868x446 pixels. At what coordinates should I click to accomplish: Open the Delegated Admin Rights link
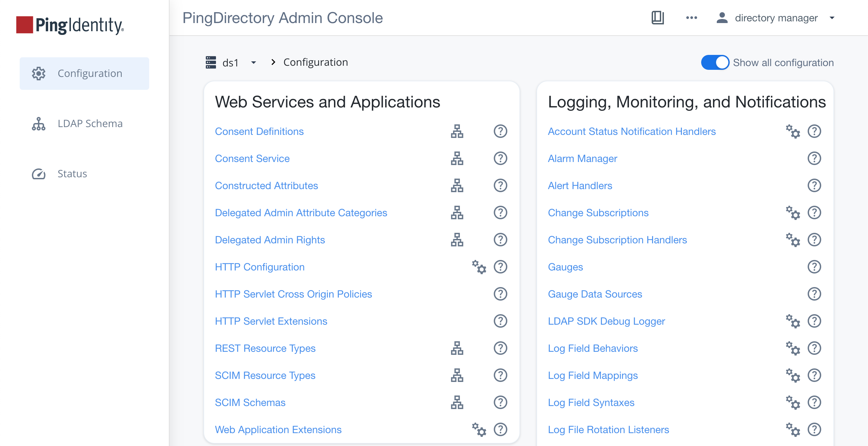coord(270,240)
